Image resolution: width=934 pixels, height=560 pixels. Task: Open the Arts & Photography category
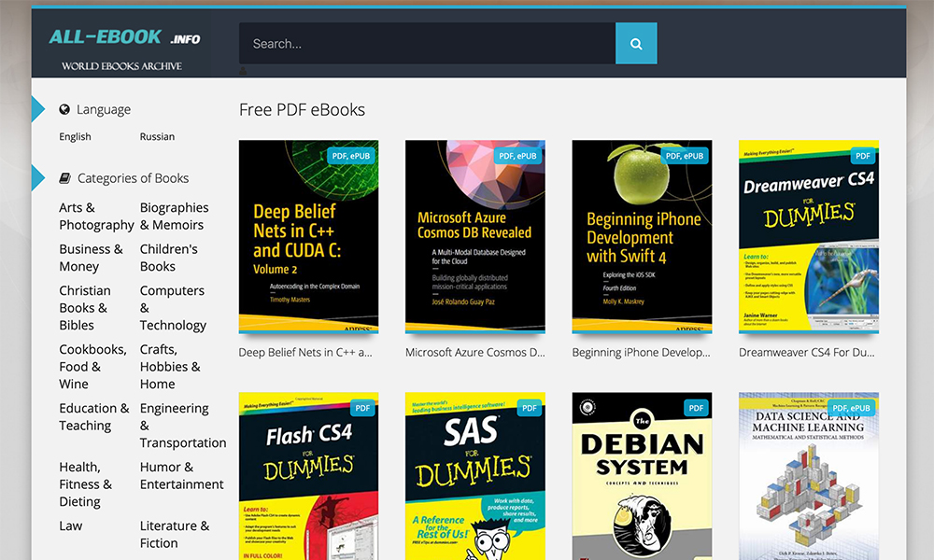[x=96, y=217]
